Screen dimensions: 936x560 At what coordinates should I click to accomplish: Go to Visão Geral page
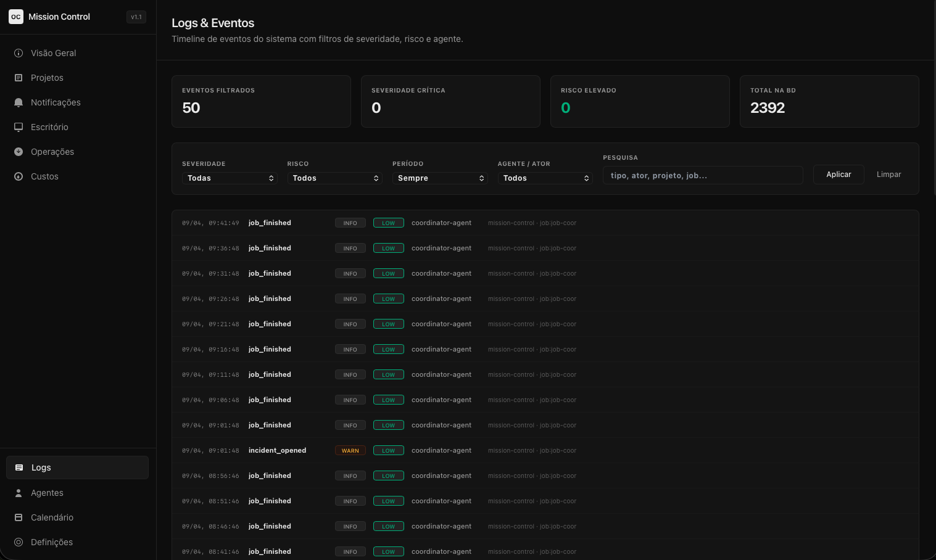(x=78, y=53)
